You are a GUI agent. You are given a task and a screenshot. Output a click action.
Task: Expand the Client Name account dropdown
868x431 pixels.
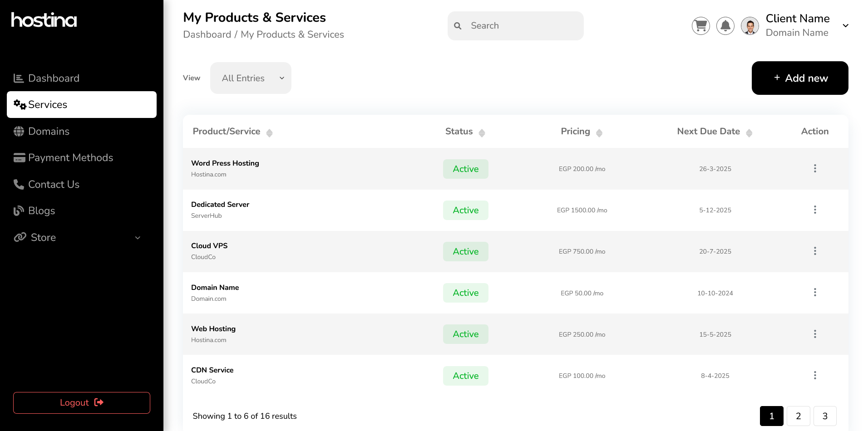pyautogui.click(x=845, y=26)
